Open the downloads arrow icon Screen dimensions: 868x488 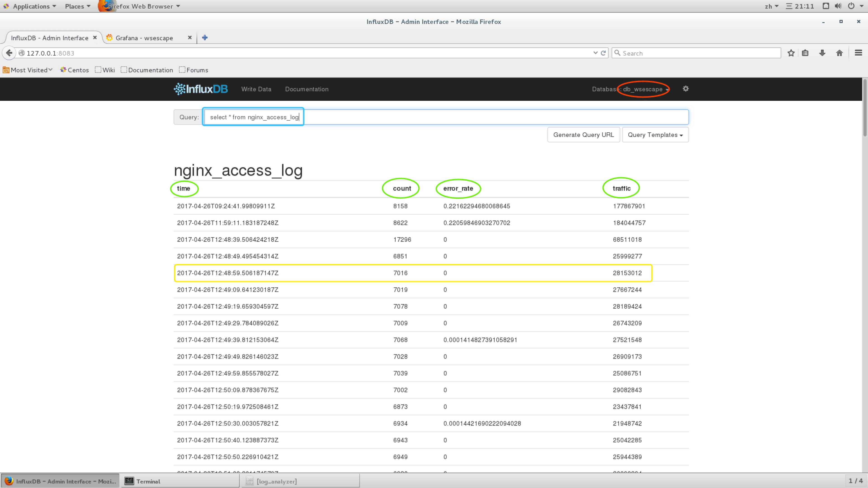point(822,53)
